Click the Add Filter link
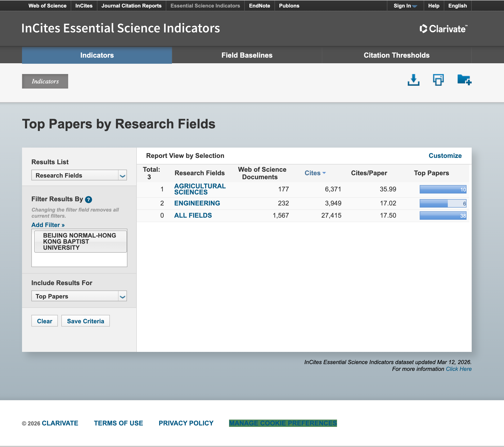Image resolution: width=504 pixels, height=447 pixels. (48, 225)
